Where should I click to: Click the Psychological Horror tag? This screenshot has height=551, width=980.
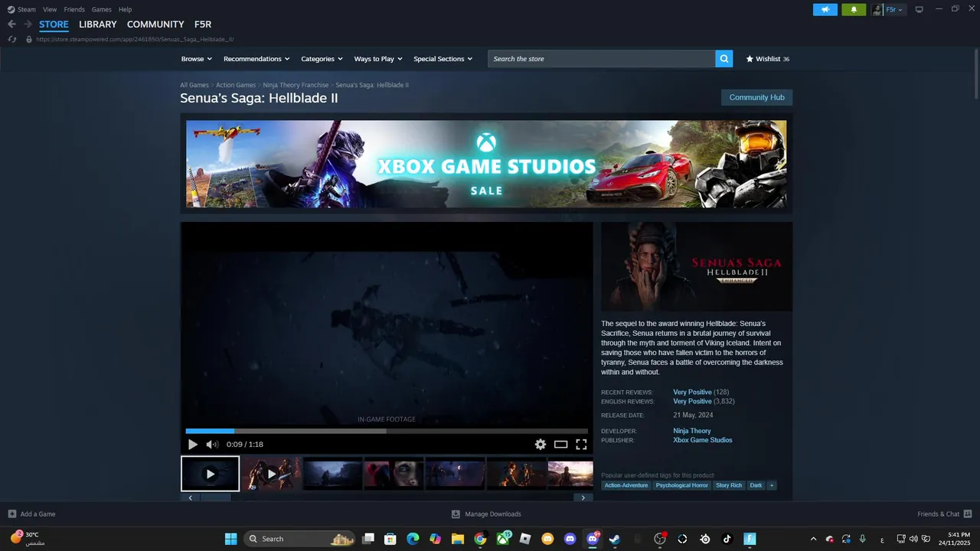(682, 485)
